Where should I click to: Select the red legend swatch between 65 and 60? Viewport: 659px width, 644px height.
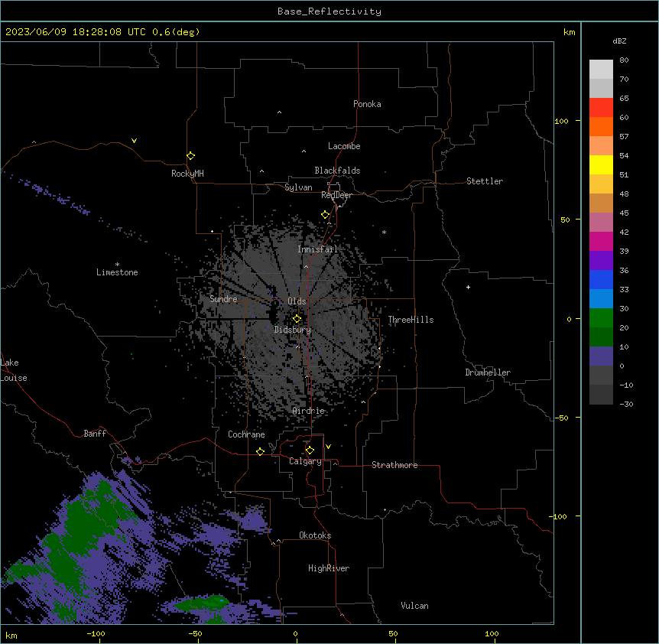pyautogui.click(x=601, y=108)
